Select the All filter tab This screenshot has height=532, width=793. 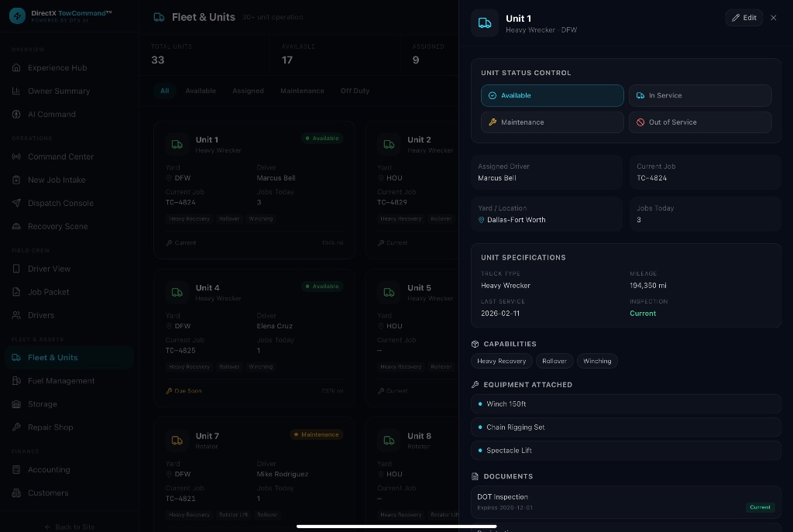pos(165,91)
